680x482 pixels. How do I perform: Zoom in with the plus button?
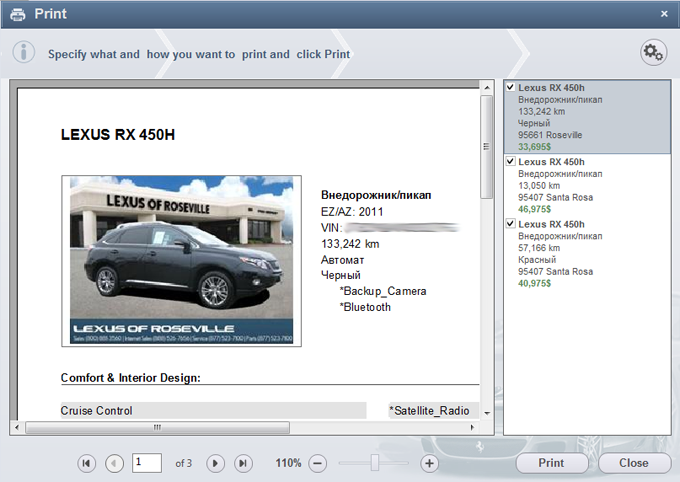coord(429,463)
